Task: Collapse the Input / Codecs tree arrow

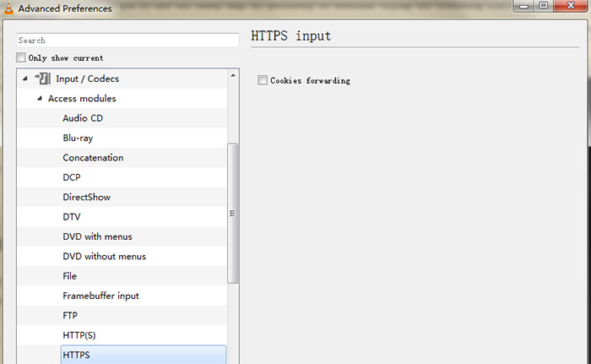Action: [x=25, y=79]
